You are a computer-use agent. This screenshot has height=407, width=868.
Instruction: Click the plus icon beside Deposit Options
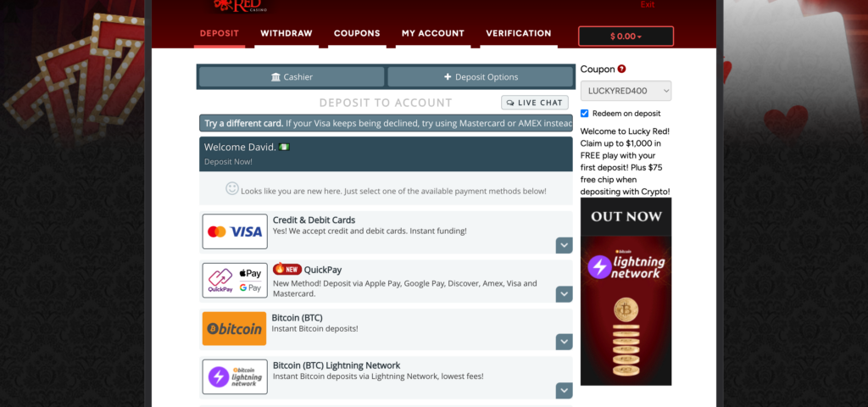[448, 77]
